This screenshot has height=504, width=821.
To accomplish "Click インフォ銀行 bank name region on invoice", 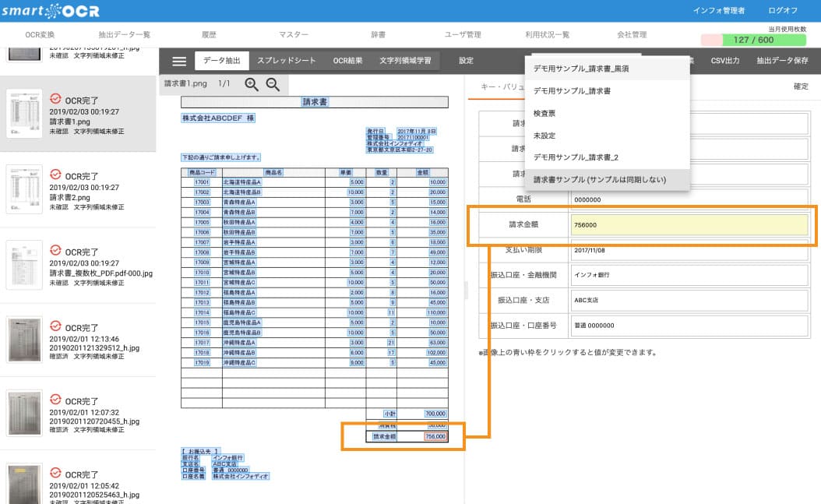I will (x=227, y=458).
